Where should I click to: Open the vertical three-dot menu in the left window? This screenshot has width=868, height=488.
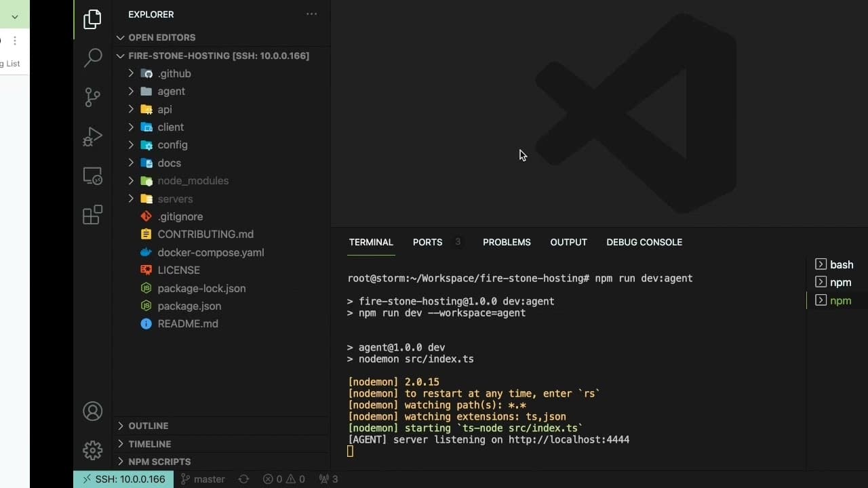pyautogui.click(x=14, y=41)
